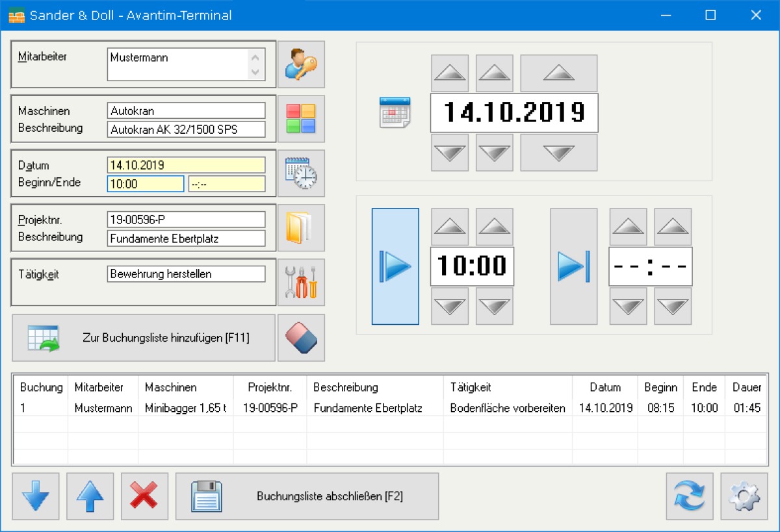
Task: Click the refresh arrows icon
Action: pos(689,496)
